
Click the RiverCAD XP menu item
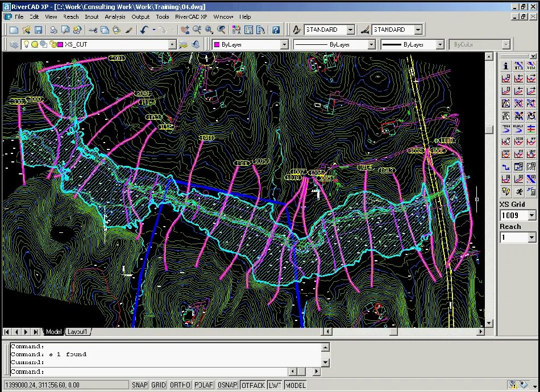coord(191,16)
